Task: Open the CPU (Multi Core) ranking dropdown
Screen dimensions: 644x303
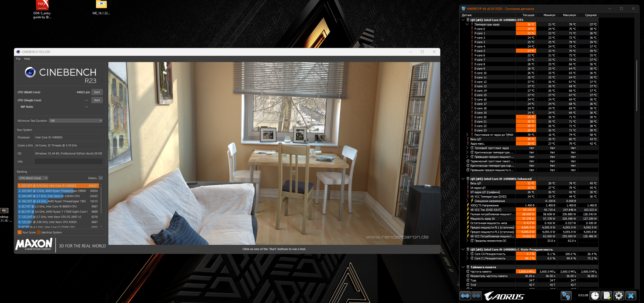Action: 33,178
